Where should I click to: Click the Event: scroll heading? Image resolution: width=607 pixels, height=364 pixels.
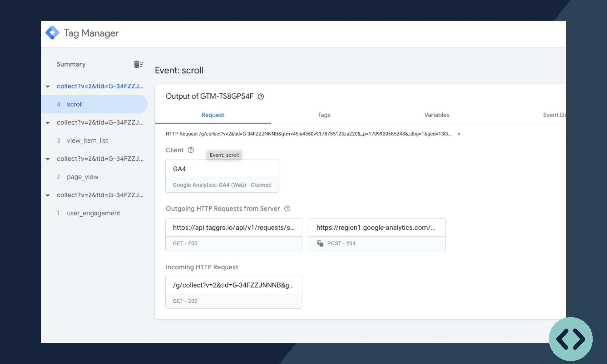(179, 70)
